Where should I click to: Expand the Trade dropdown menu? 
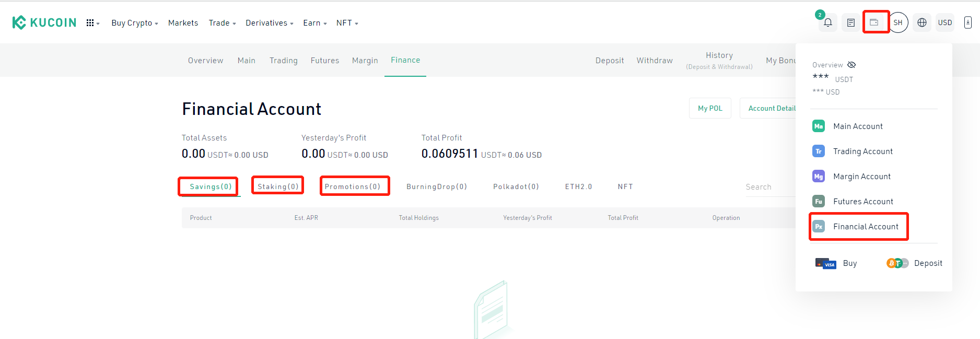[223, 23]
